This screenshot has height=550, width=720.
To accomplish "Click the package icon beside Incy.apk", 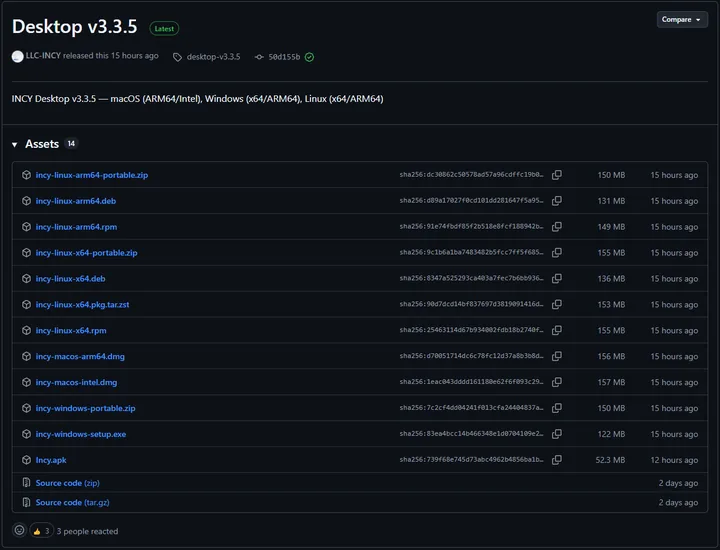I will [27, 460].
